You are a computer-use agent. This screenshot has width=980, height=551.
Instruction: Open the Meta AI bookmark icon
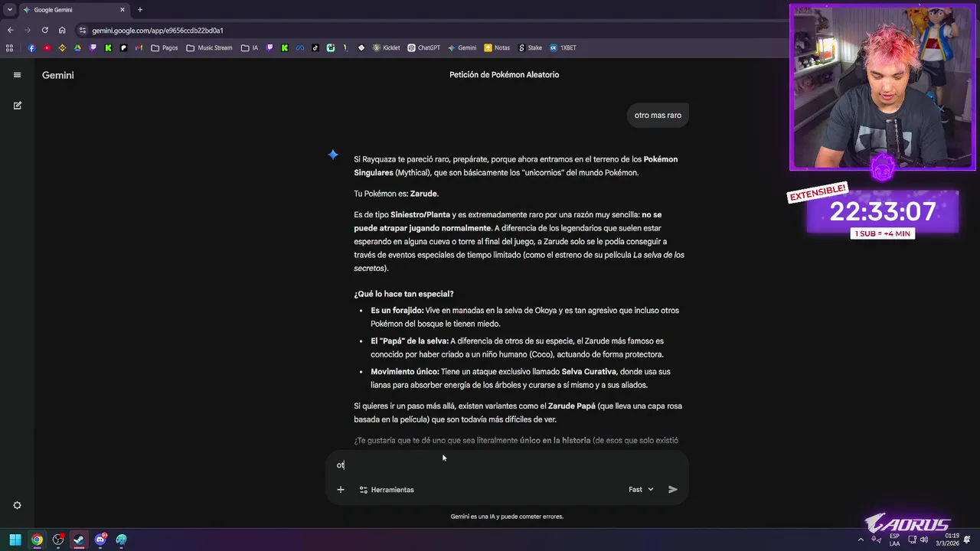click(300, 47)
